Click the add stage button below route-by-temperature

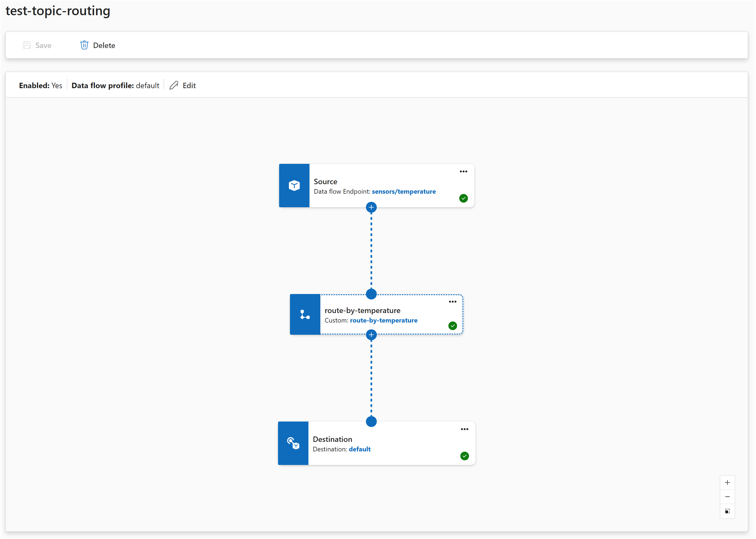(371, 334)
